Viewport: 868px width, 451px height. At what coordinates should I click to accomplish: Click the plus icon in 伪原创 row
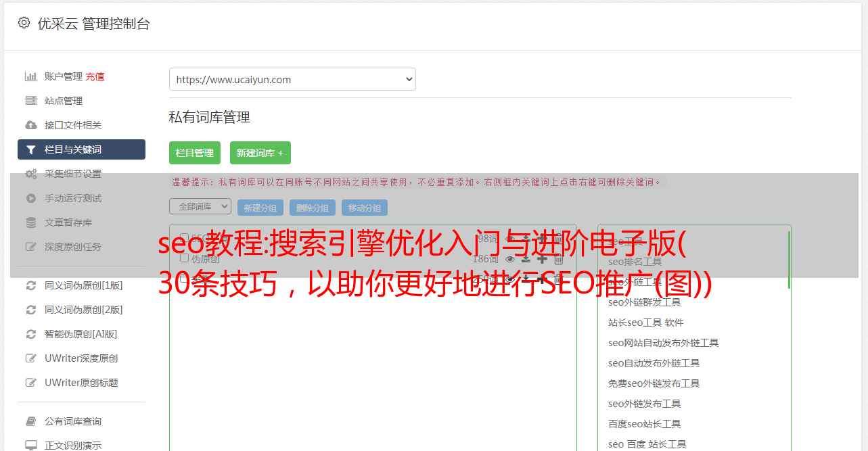(x=542, y=259)
